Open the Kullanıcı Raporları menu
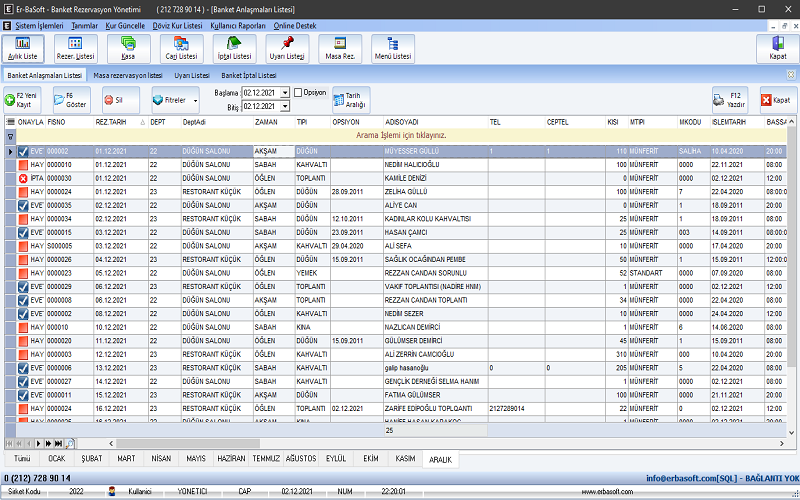The height and width of the screenshot is (500, 800). tap(237, 23)
